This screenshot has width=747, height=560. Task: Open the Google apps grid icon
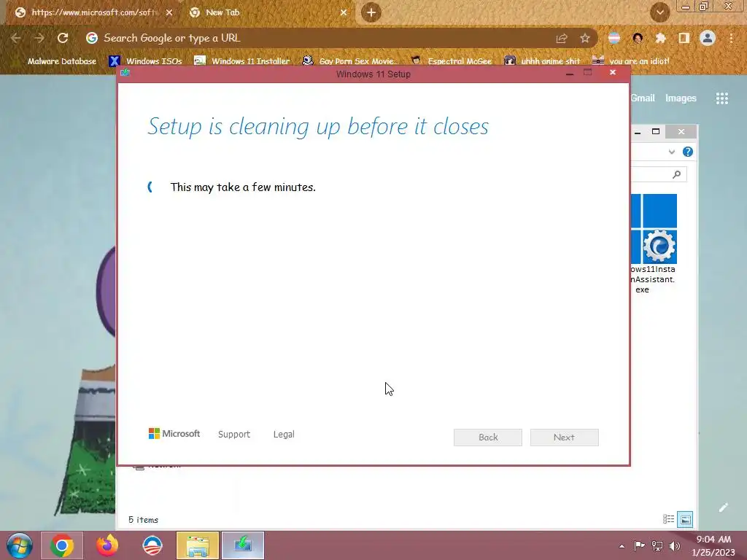(722, 98)
